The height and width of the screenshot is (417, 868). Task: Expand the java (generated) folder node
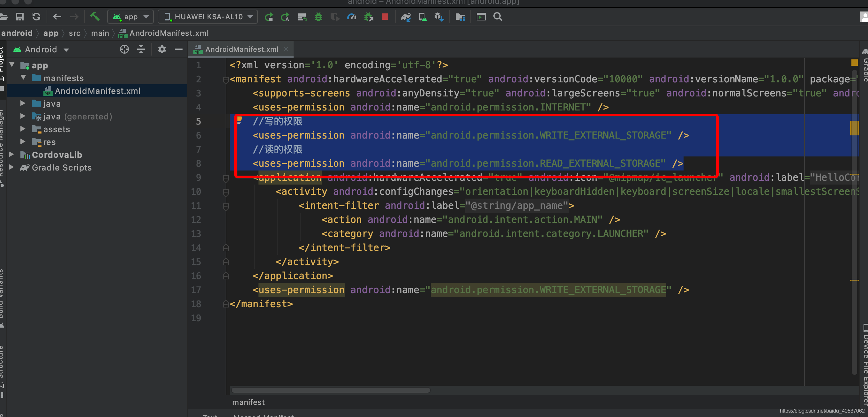tap(23, 116)
